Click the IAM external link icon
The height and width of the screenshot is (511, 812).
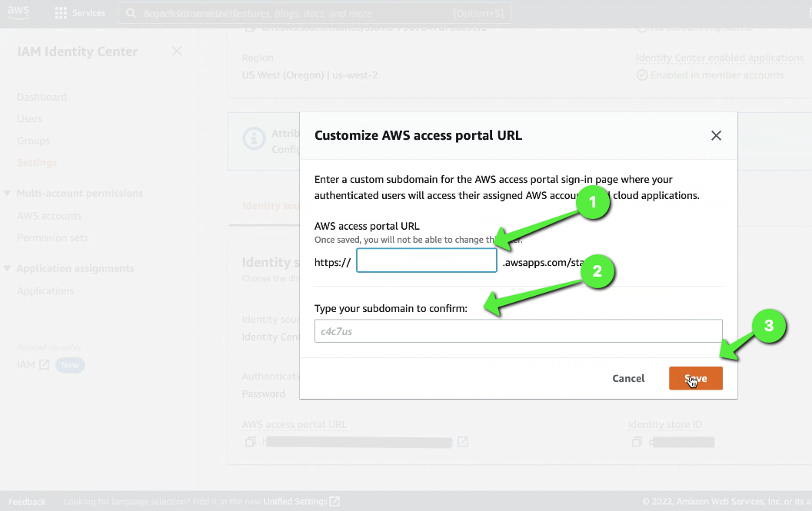[45, 365]
